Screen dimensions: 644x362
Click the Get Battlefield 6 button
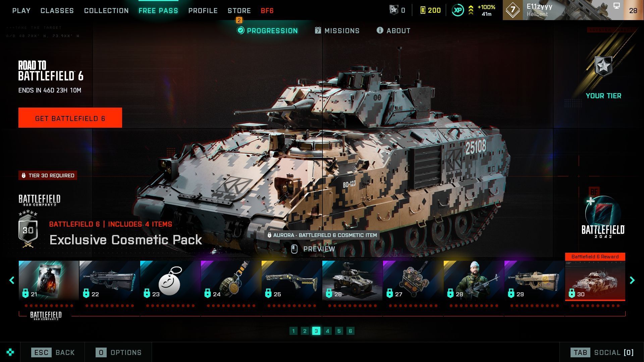click(70, 118)
